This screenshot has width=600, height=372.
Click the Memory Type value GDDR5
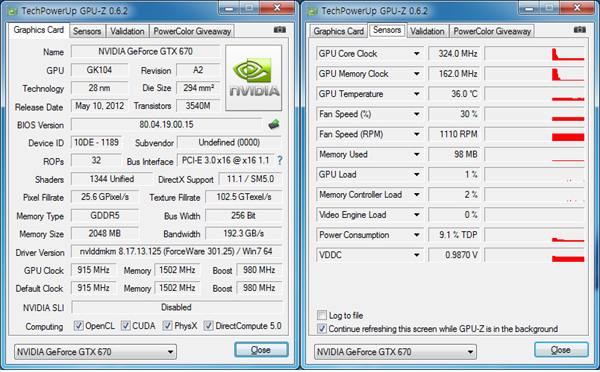[x=105, y=215]
